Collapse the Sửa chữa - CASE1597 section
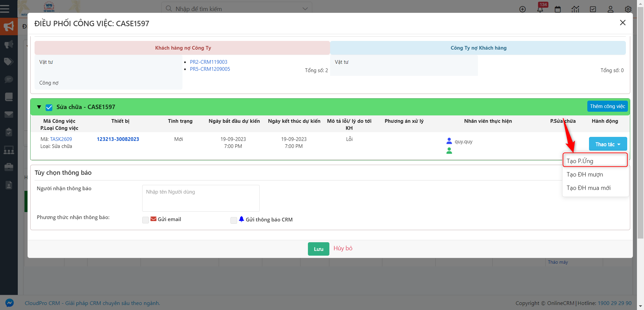This screenshot has height=310, width=644. click(x=39, y=107)
